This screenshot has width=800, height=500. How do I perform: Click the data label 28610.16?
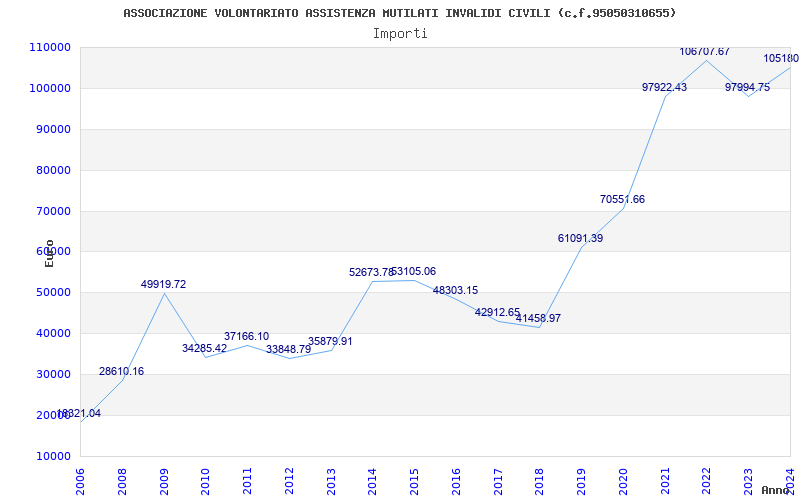(121, 371)
